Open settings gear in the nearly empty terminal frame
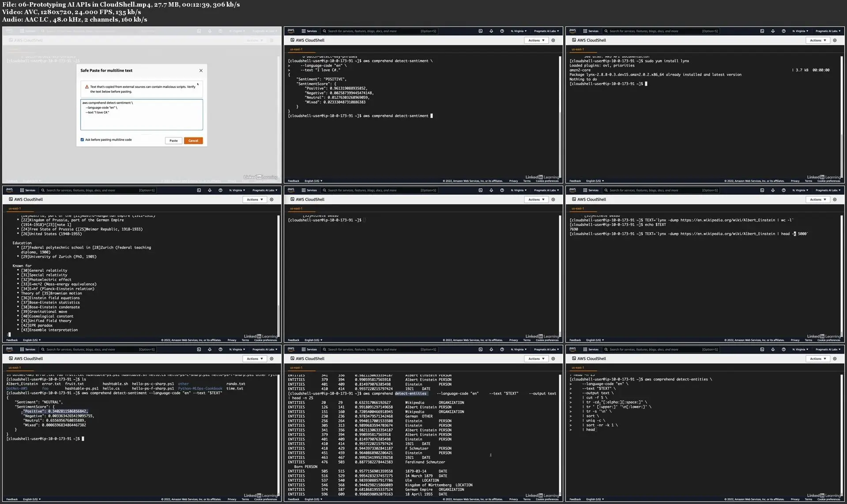The width and height of the screenshot is (847, 504). click(x=553, y=199)
